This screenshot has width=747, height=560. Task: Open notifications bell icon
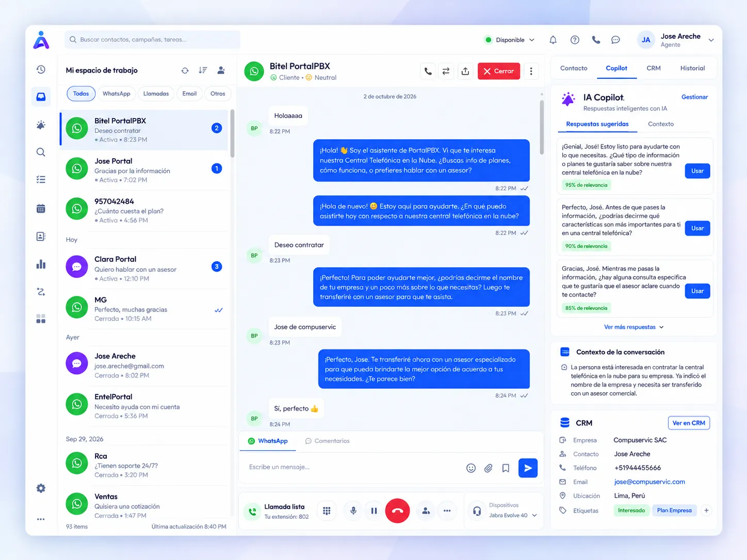(553, 40)
